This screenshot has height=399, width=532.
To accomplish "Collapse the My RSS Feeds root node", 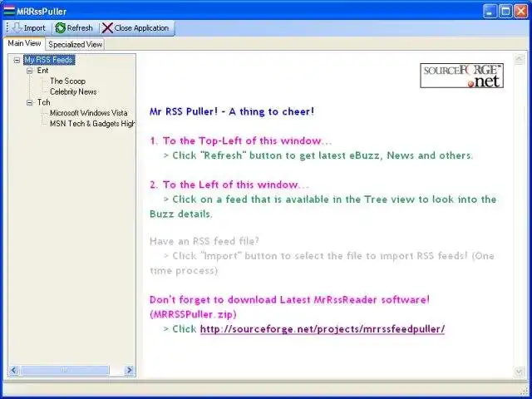I will [x=17, y=60].
